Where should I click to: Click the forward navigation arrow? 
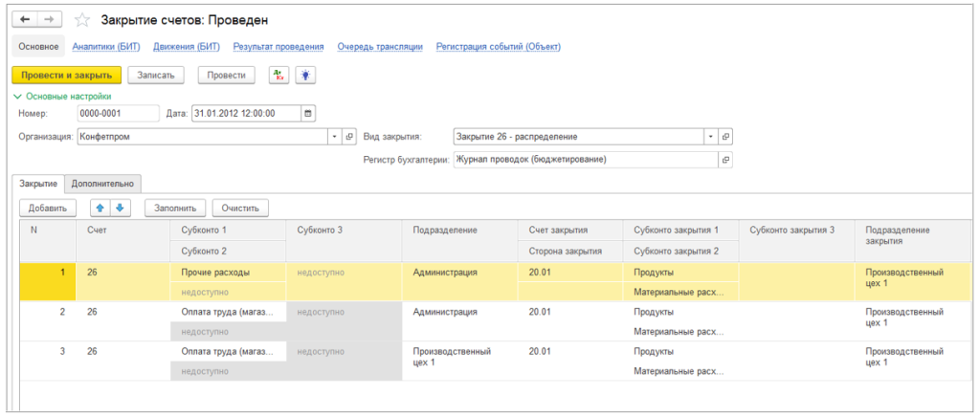pos(49,20)
